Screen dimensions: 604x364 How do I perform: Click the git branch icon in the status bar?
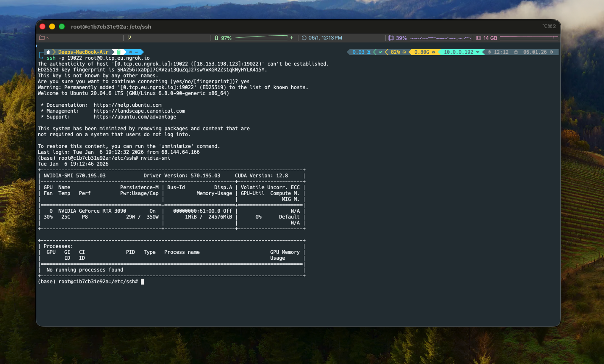(129, 38)
